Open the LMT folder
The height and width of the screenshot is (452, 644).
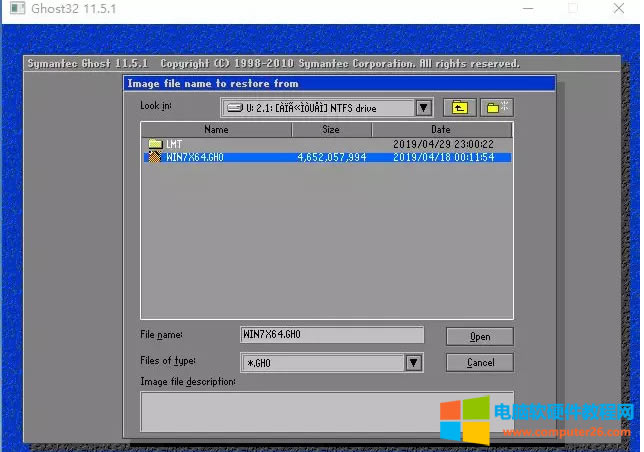tap(327, 144)
